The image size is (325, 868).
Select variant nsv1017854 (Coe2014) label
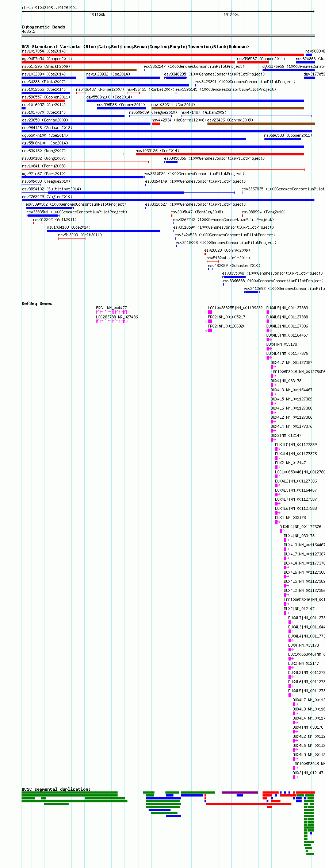pyautogui.click(x=44, y=51)
